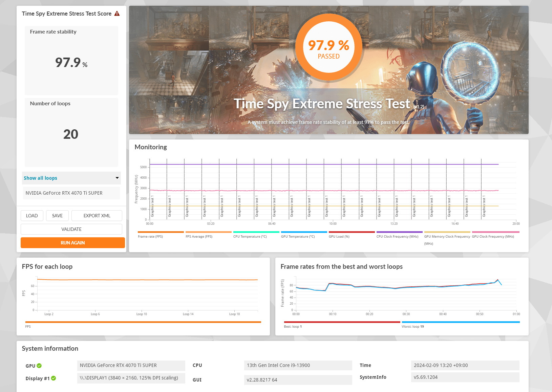The image size is (552, 392).
Task: Click the Monitoring section heading
Action: tap(151, 147)
